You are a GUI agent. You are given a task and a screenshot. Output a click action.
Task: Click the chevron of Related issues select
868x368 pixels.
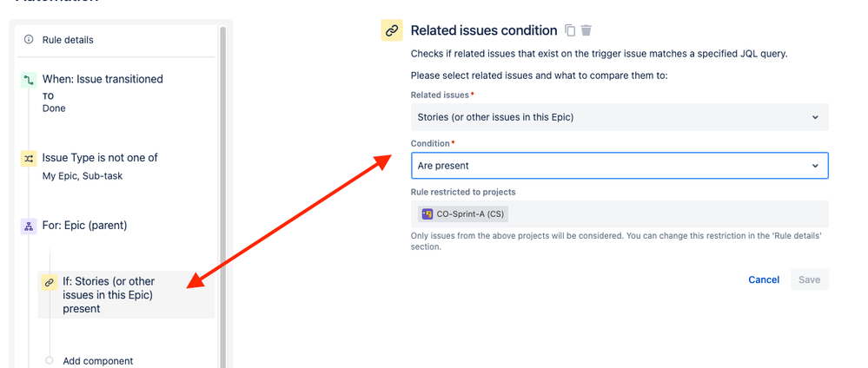click(x=815, y=117)
